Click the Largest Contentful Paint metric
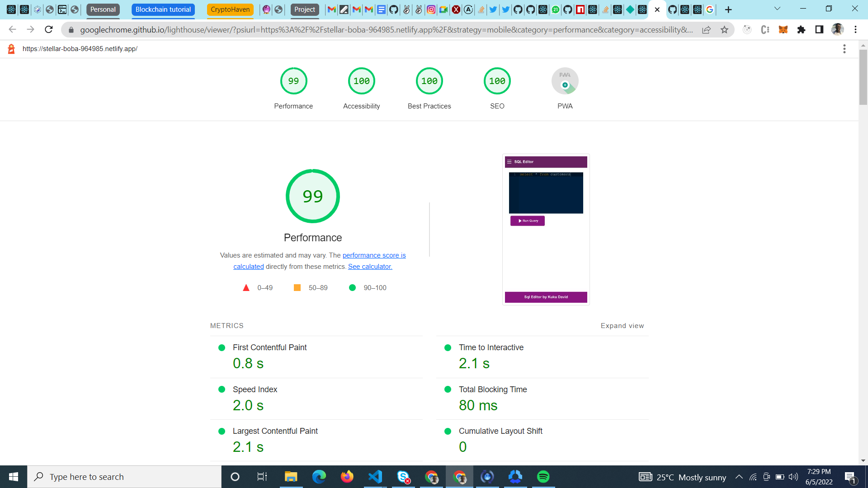Image resolution: width=868 pixels, height=488 pixels. tap(316, 441)
